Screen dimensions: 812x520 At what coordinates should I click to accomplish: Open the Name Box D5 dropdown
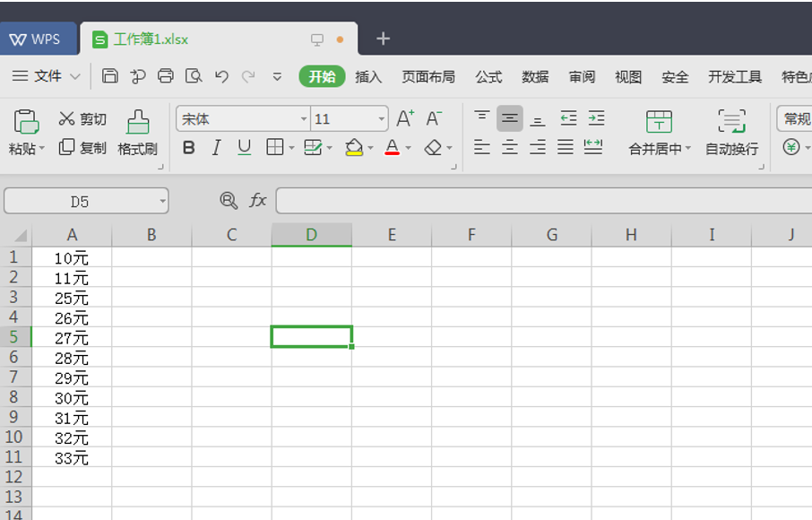point(162,201)
